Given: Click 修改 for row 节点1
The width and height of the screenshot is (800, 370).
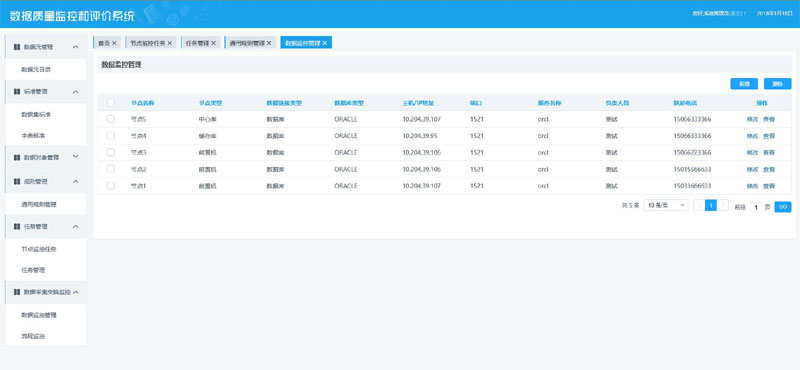Looking at the screenshot, I should [x=752, y=186].
